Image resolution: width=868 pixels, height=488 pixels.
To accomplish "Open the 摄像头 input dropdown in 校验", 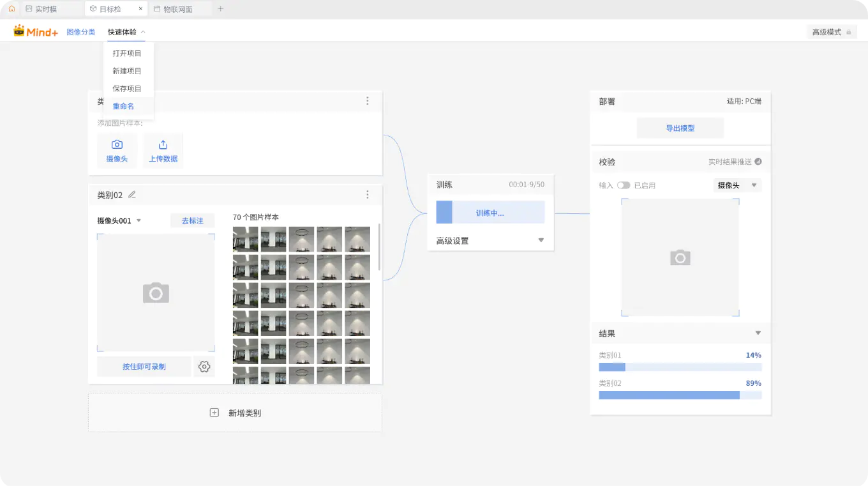I will point(753,185).
